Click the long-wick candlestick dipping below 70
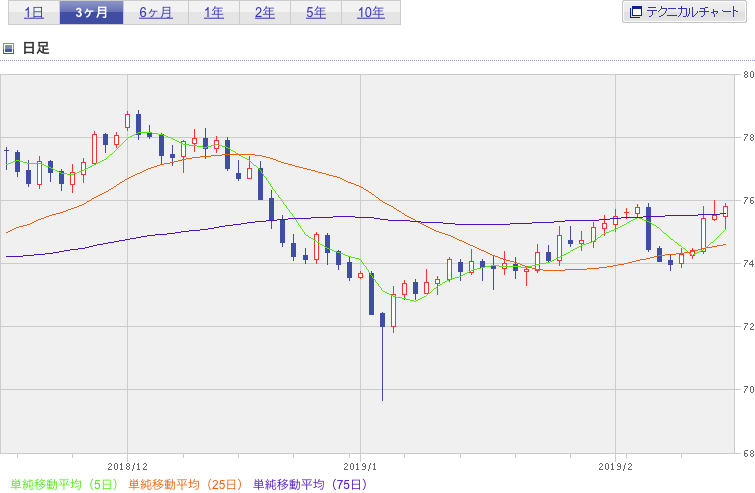Image resolution: width=755 pixels, height=493 pixels. coord(383,356)
